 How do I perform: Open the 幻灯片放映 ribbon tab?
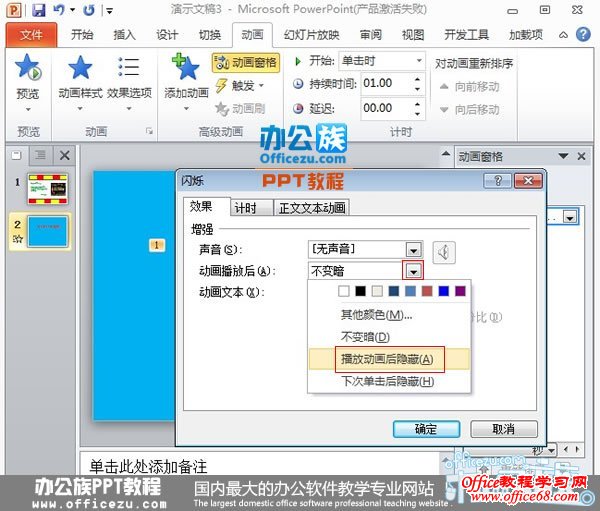[x=311, y=35]
